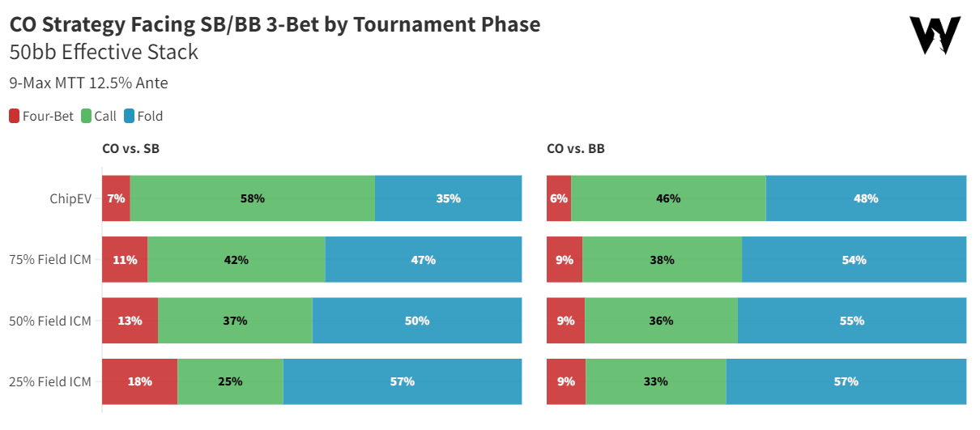Select the 18% Four-Bet bar segment
980x430 pixels.
tap(139, 381)
